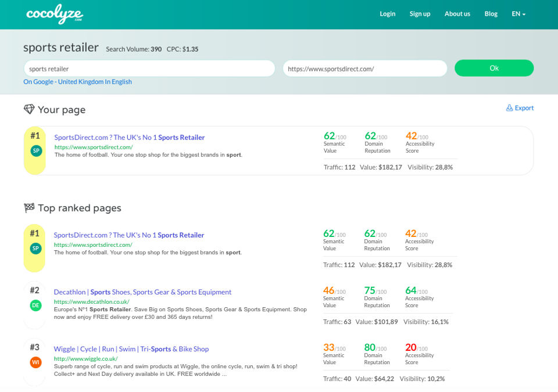This screenshot has height=392, width=558.
Task: Open the SportsDirect.com title in Your page
Action: [x=130, y=137]
